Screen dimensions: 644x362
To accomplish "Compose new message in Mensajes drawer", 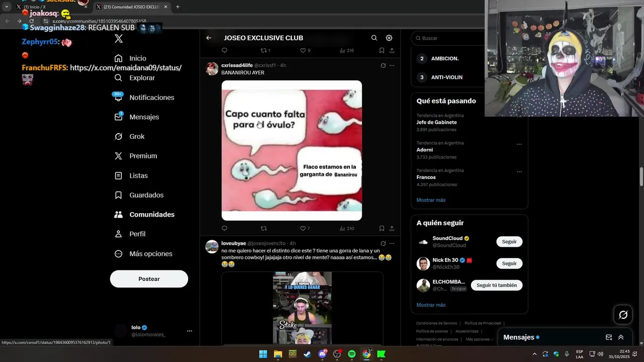I will point(609,337).
